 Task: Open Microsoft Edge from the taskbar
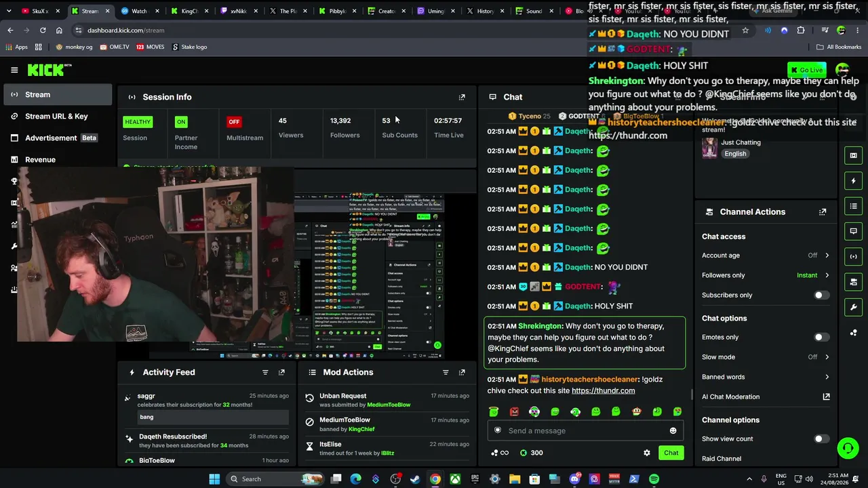pyautogui.click(x=356, y=479)
